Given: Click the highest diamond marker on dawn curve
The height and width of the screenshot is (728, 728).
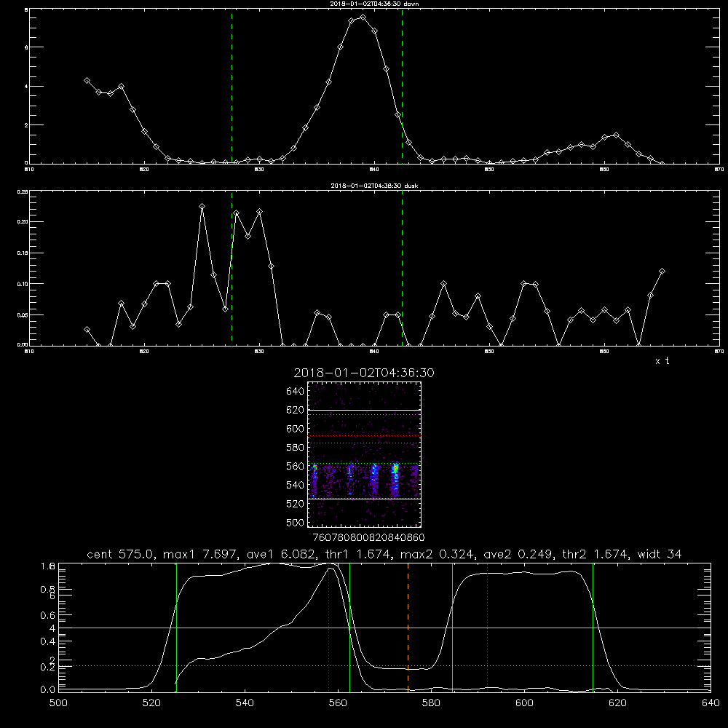Looking at the screenshot, I should pyautogui.click(x=363, y=17).
